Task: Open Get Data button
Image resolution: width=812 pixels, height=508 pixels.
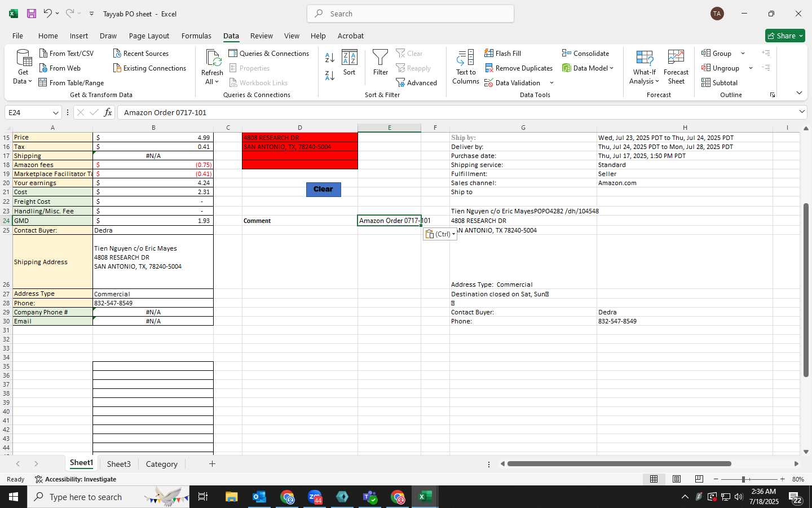Action: click(23, 67)
